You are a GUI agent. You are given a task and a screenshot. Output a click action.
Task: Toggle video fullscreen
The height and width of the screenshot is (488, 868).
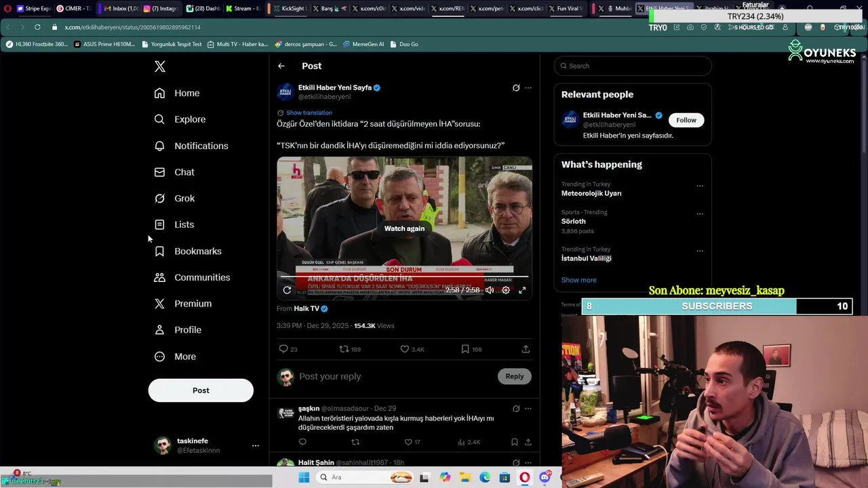522,290
